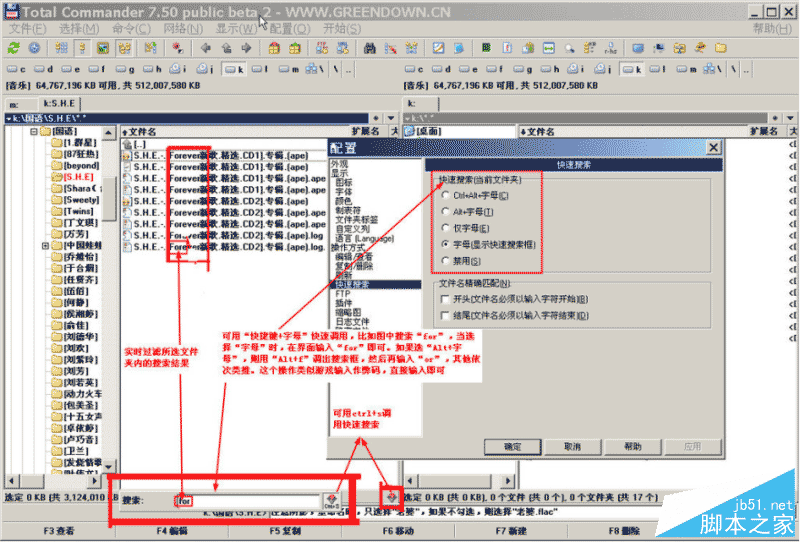Select CD drive i in left drive bar
This screenshot has height=542, width=800.
coord(178,69)
